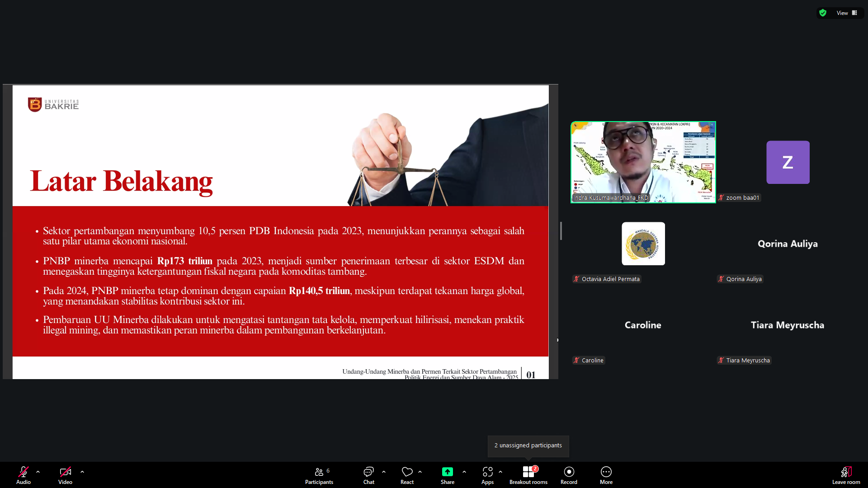Expand reaction options arrow beside React
The height and width of the screenshot is (488, 868).
coord(420,472)
